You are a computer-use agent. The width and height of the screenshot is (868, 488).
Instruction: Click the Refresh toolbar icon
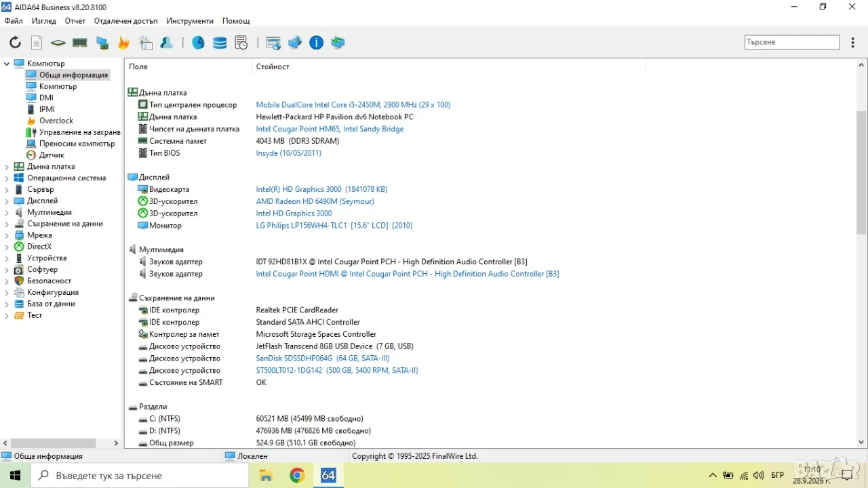(x=15, y=43)
